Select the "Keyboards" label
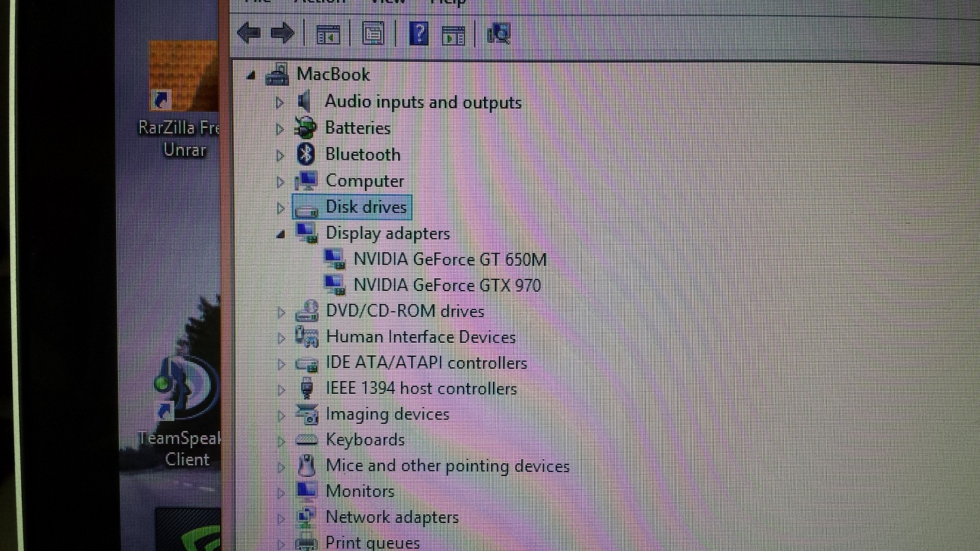 [365, 439]
